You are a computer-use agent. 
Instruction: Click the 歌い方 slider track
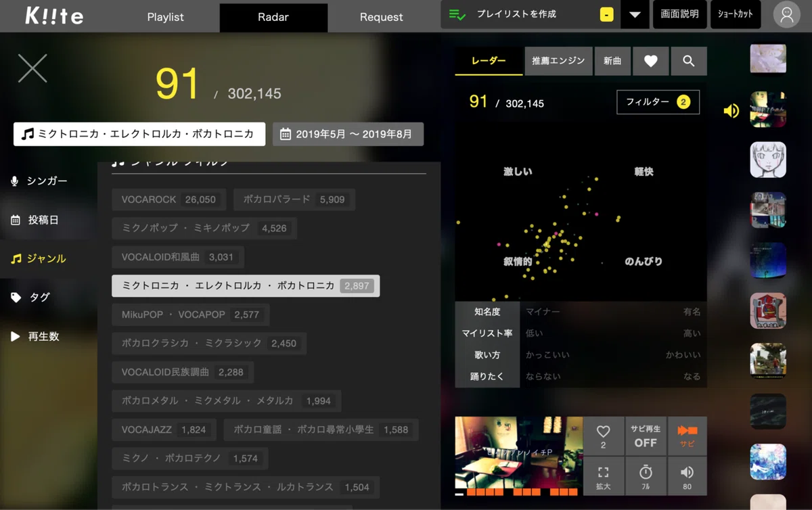pyautogui.click(x=613, y=355)
